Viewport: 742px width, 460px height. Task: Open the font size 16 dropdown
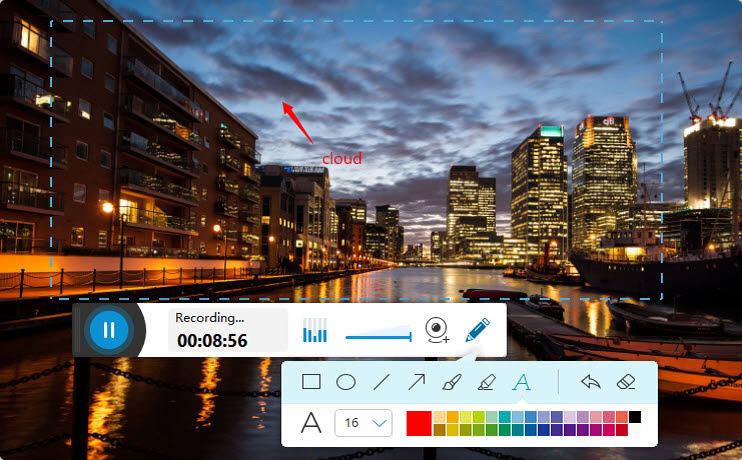[x=363, y=423]
